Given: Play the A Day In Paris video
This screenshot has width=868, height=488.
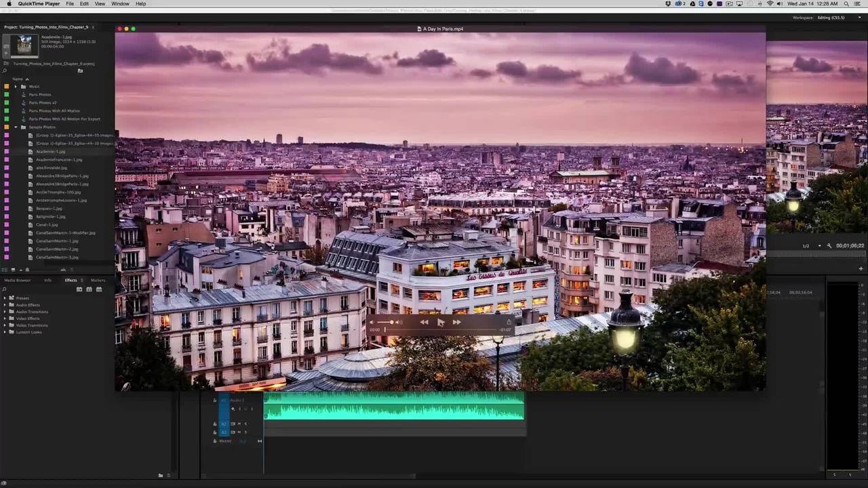Looking at the screenshot, I should [440, 323].
